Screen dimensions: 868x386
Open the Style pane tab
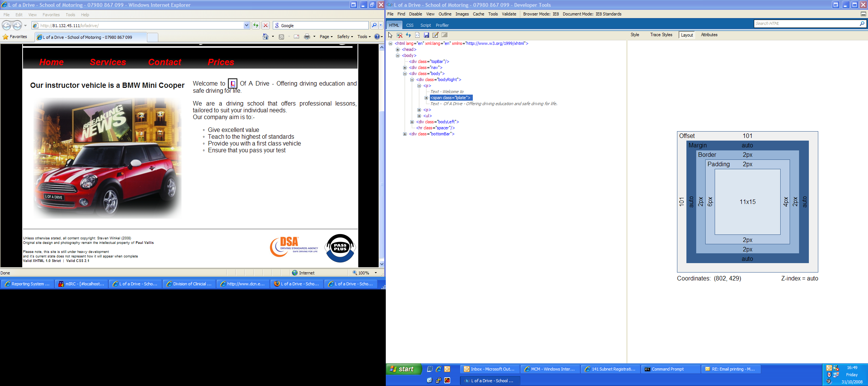pos(635,35)
